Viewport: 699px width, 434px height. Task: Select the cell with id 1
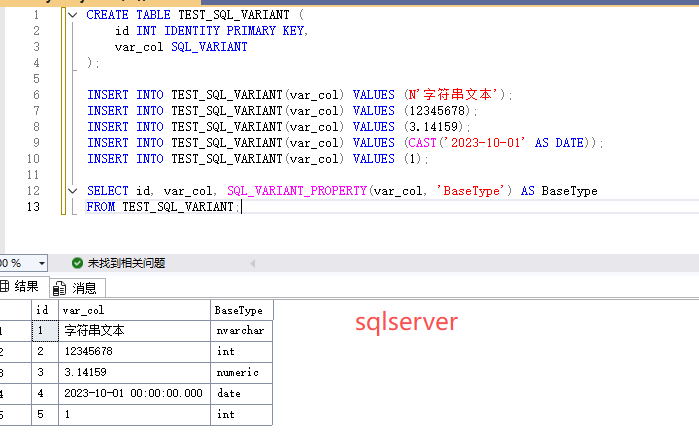click(45, 331)
